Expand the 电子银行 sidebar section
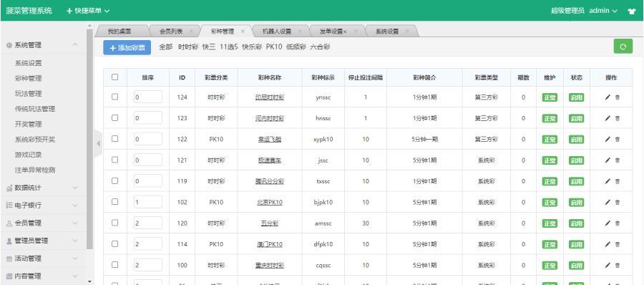The height and width of the screenshot is (285, 644). (x=43, y=206)
